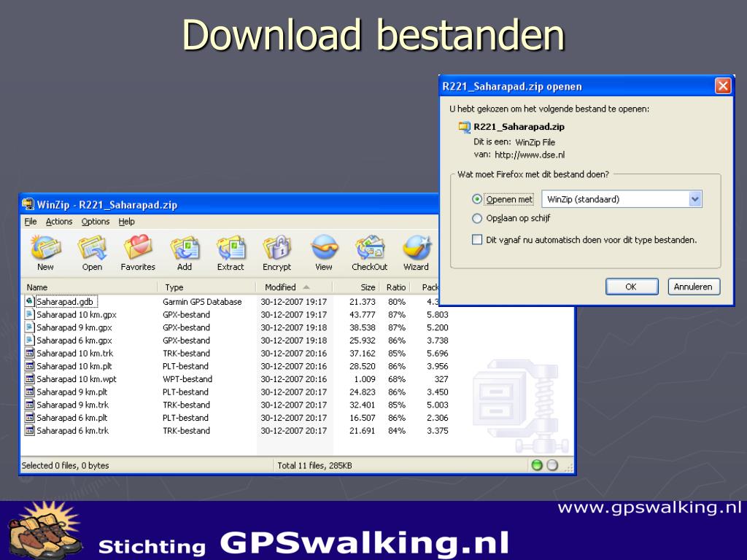Click the icon beside Saharapad 6 km.plt
This screenshot has height=560, width=747.
(x=29, y=417)
